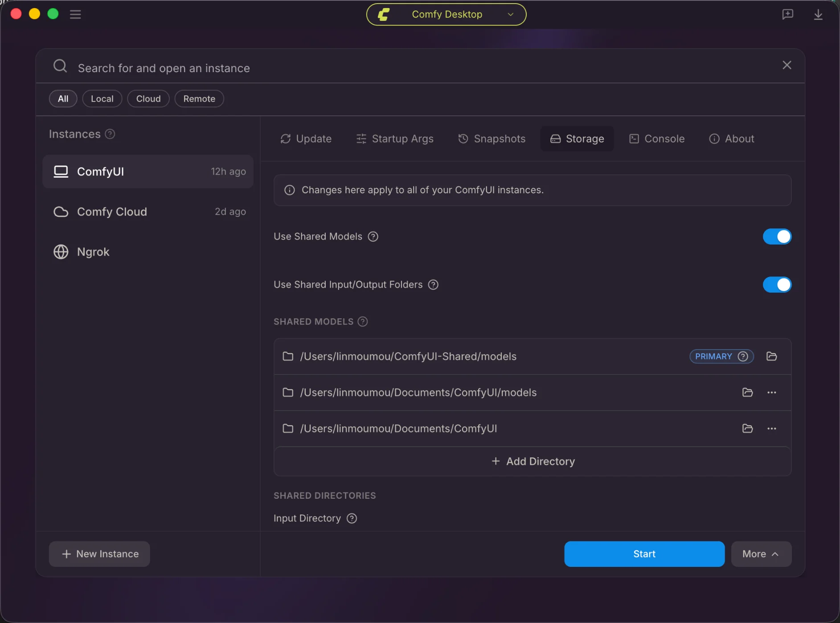The image size is (840, 623).
Task: Filter instances by Cloud
Action: (x=148, y=98)
